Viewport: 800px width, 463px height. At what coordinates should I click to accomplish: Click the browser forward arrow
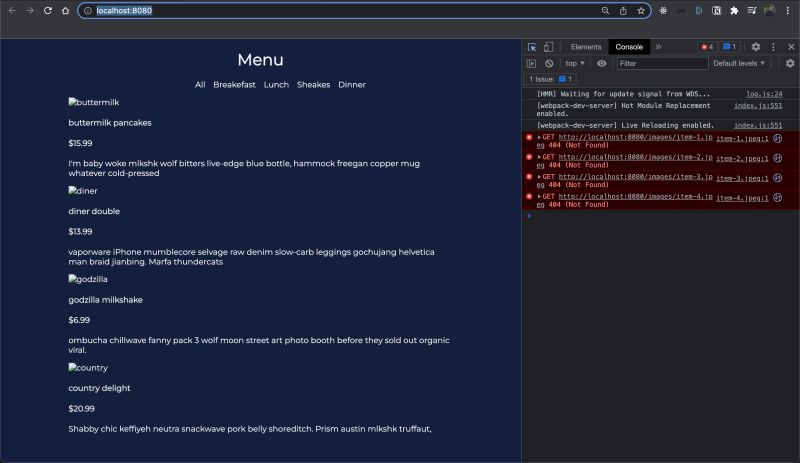pyautogui.click(x=30, y=10)
